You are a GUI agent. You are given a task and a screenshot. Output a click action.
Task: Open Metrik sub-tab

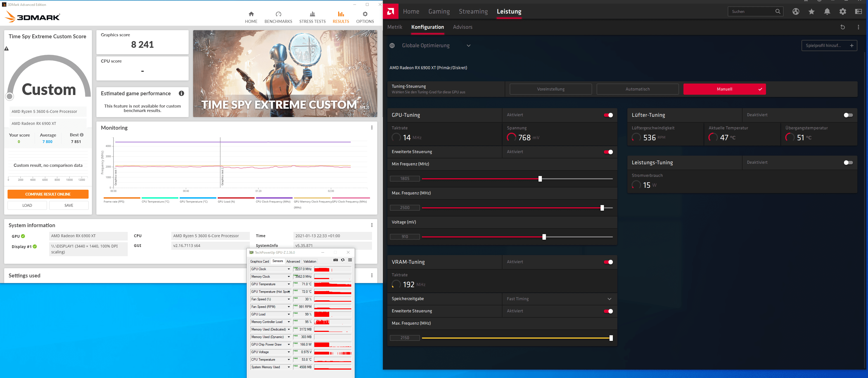coord(395,27)
